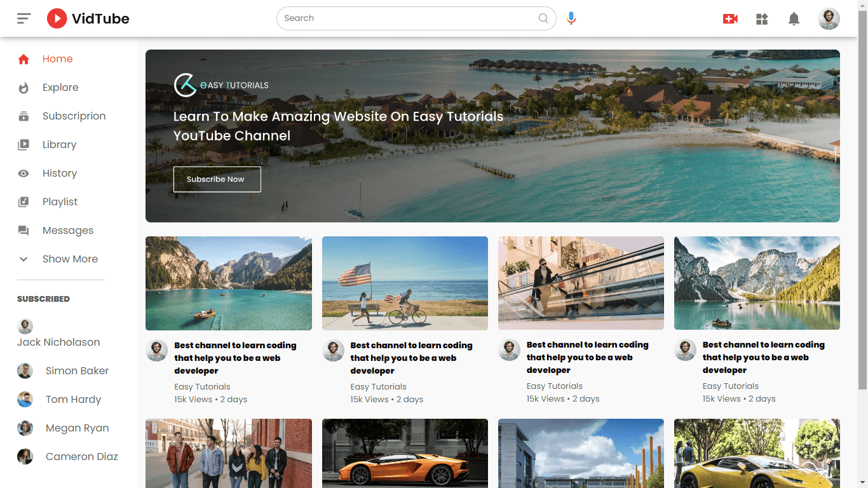Click the History eye icon

pyautogui.click(x=24, y=173)
